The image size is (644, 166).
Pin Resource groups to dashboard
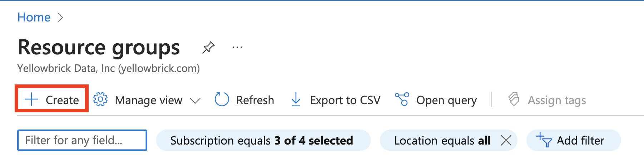click(x=208, y=48)
